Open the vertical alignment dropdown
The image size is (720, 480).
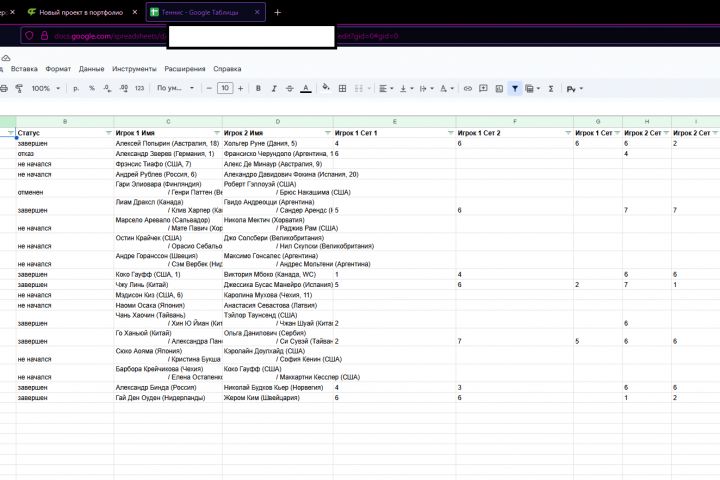406,89
